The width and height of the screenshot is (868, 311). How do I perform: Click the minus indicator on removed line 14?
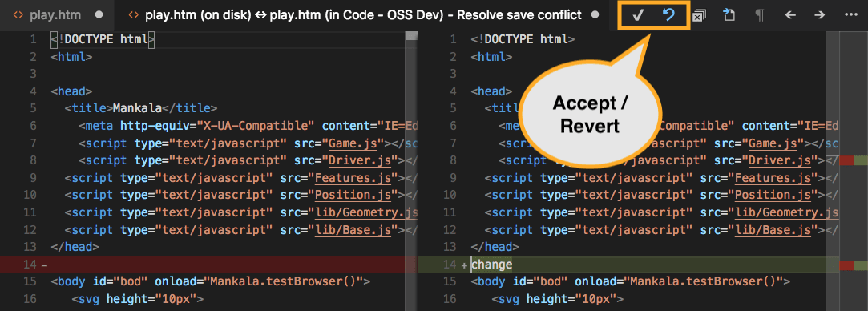tap(44, 265)
